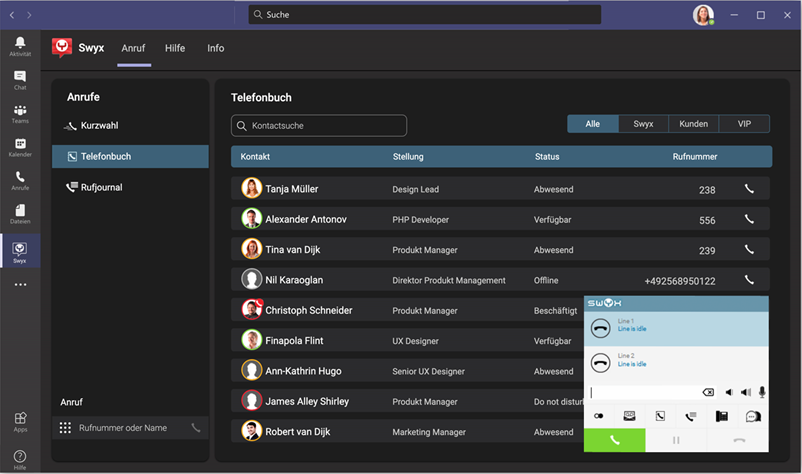Sort by the Stellung column header
Viewport: 802px width, 474px height.
(x=408, y=156)
